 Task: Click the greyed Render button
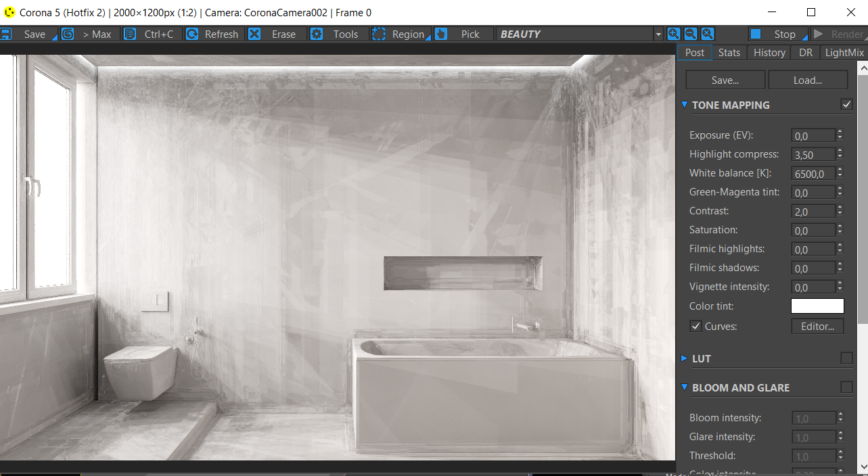[839, 34]
